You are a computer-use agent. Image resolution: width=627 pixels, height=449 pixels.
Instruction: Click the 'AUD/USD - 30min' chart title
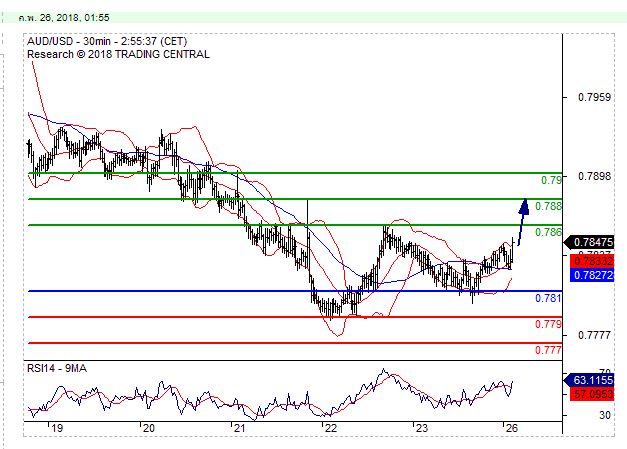click(x=73, y=42)
